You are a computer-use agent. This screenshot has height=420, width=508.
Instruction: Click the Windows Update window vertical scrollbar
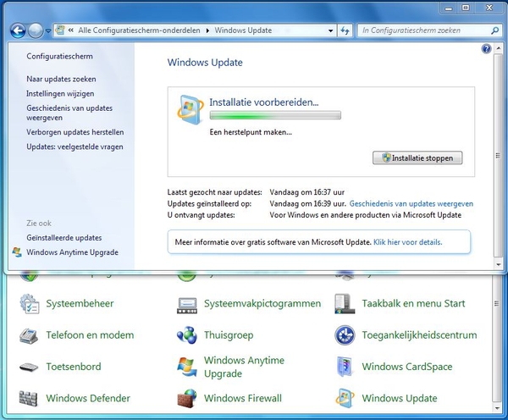(498, 155)
